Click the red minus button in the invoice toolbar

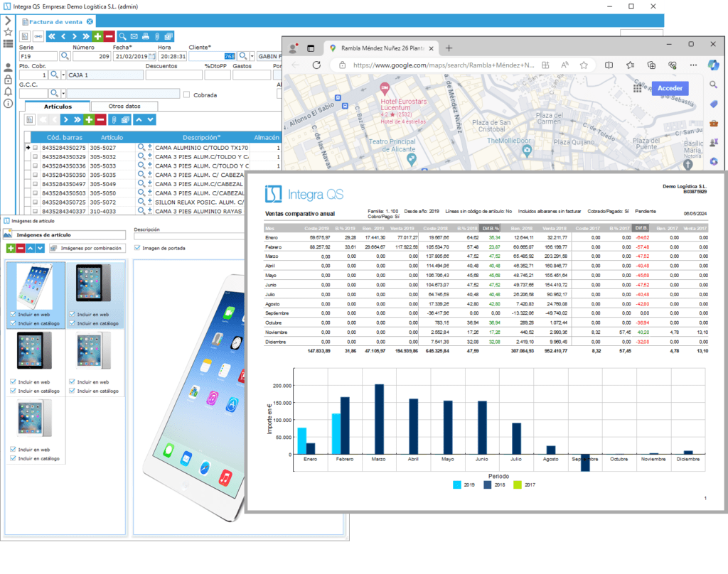coord(109,36)
